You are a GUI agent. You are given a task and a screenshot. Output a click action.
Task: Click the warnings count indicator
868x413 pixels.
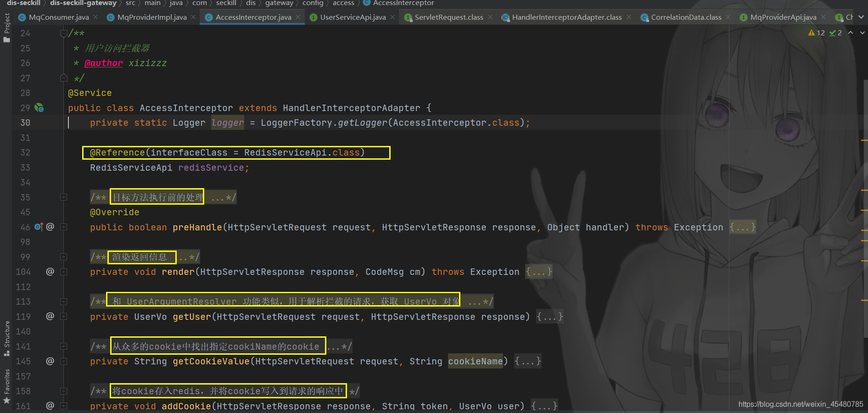817,33
